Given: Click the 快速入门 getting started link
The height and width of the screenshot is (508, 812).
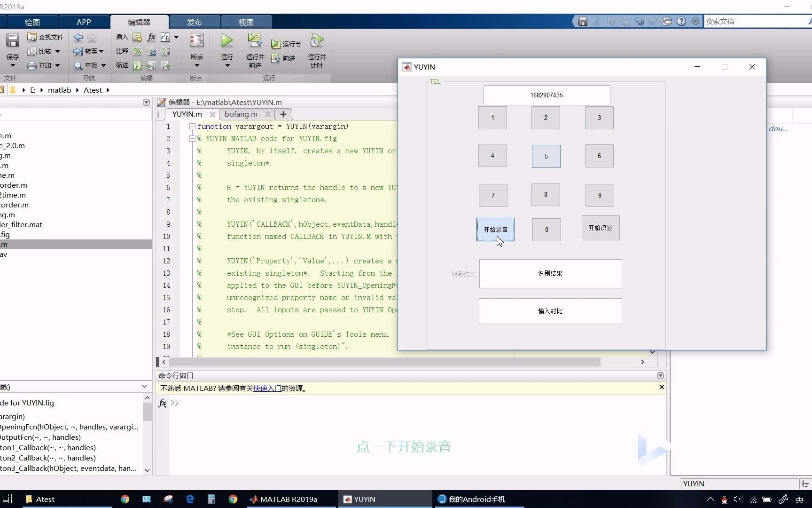Looking at the screenshot, I should [267, 389].
